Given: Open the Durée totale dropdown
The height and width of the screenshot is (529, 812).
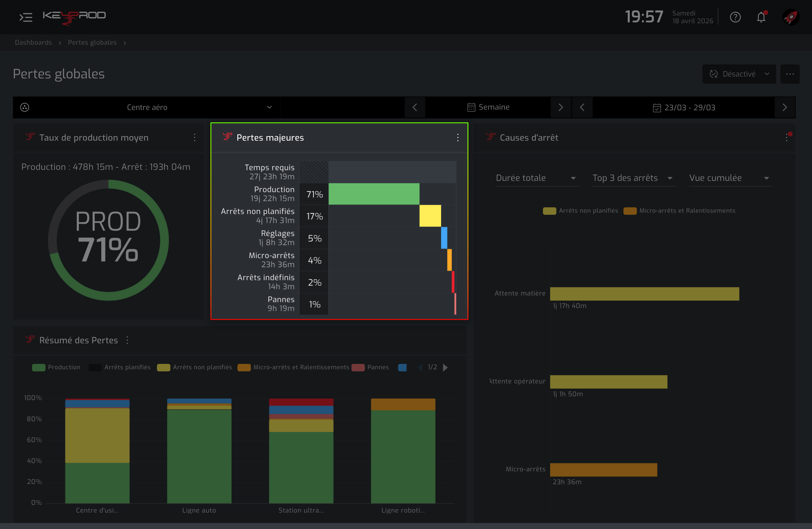Looking at the screenshot, I should tap(537, 178).
